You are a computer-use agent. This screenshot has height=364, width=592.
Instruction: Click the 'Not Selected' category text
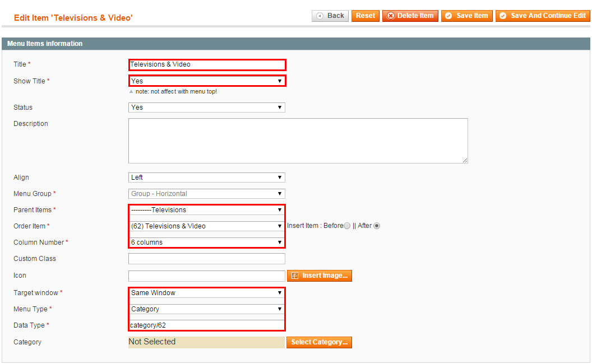(x=152, y=342)
